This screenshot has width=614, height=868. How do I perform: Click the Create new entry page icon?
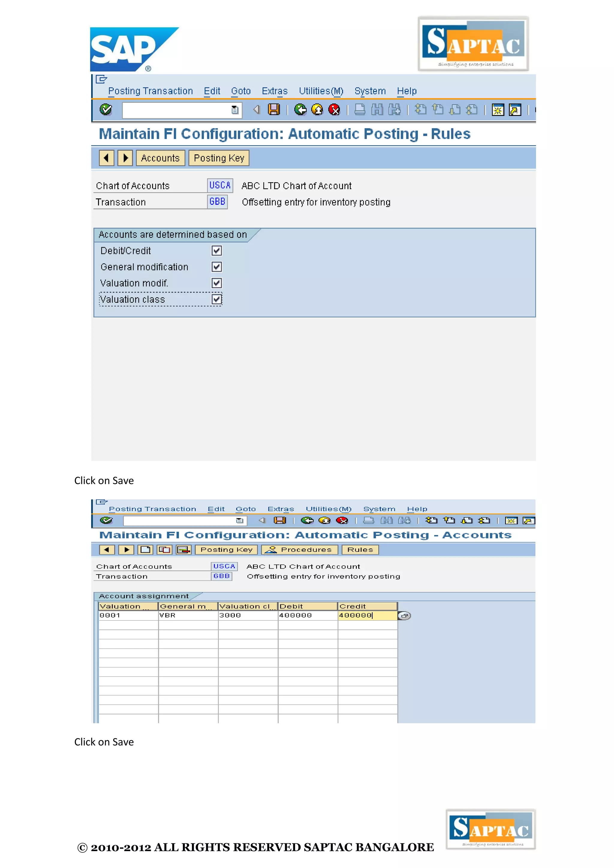click(x=146, y=550)
